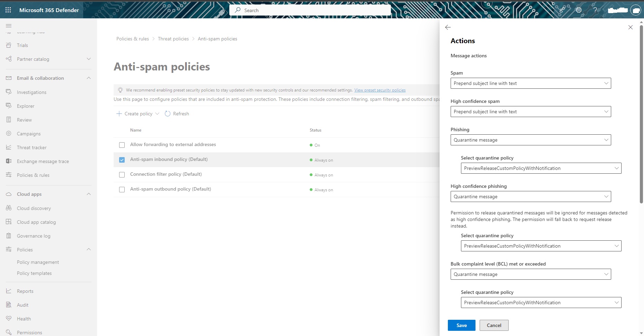This screenshot has height=336, width=644.
Task: Go to Policies & rules breadcrumb
Action: point(133,39)
